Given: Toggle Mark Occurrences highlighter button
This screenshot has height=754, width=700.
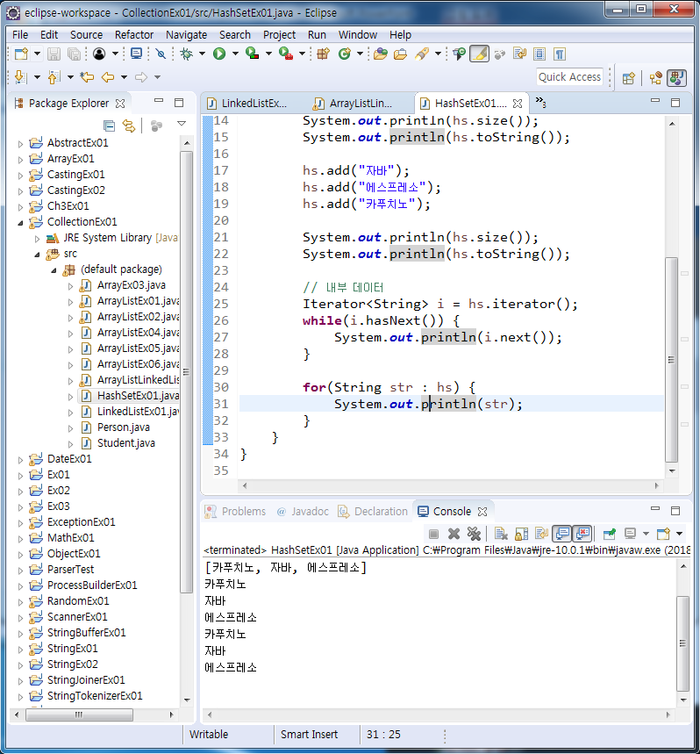Looking at the screenshot, I should 479,54.
